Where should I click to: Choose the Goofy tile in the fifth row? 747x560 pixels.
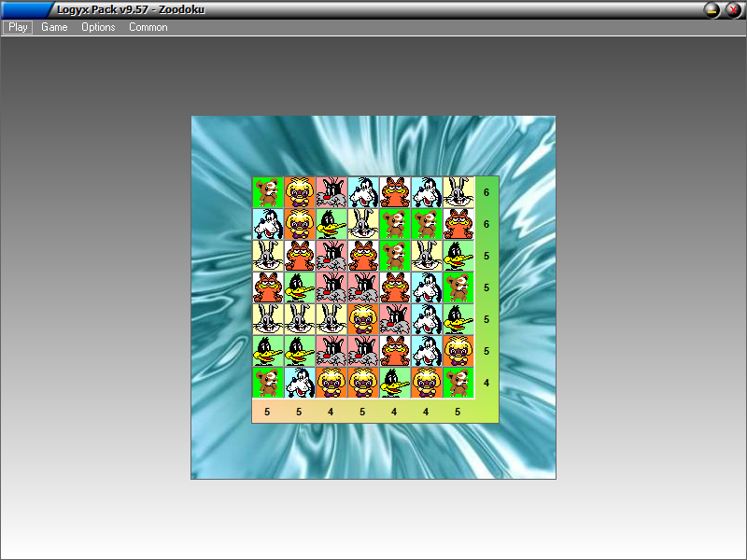click(427, 319)
